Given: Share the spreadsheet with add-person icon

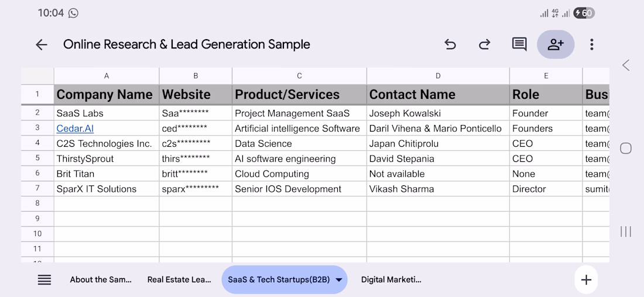Looking at the screenshot, I should [555, 44].
